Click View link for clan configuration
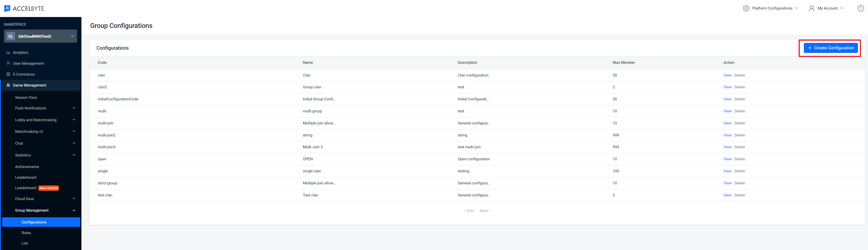The width and height of the screenshot is (868, 250). [x=727, y=75]
